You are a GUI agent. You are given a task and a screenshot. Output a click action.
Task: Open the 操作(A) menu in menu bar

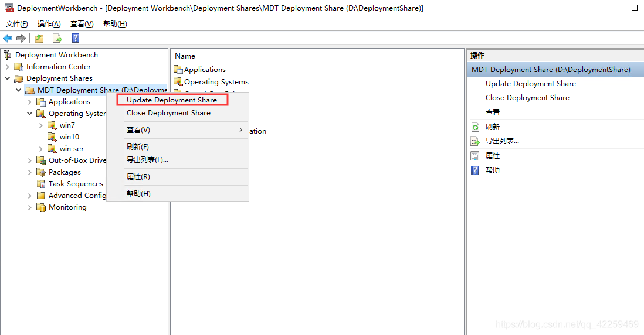(49, 24)
